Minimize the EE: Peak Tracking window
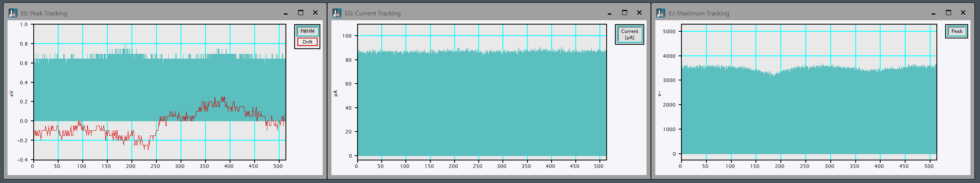The image size is (980, 183). [x=285, y=13]
